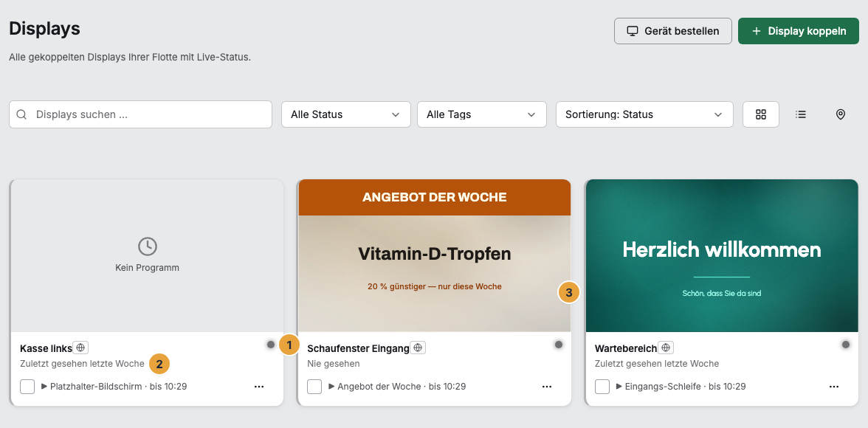This screenshot has width=868, height=428.
Task: Click status dot on Kasse links card
Action: tap(271, 345)
